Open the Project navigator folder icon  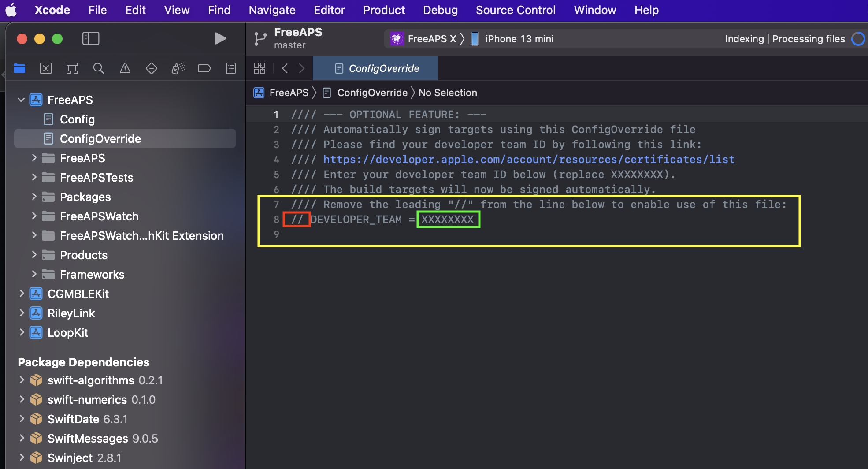pos(19,68)
